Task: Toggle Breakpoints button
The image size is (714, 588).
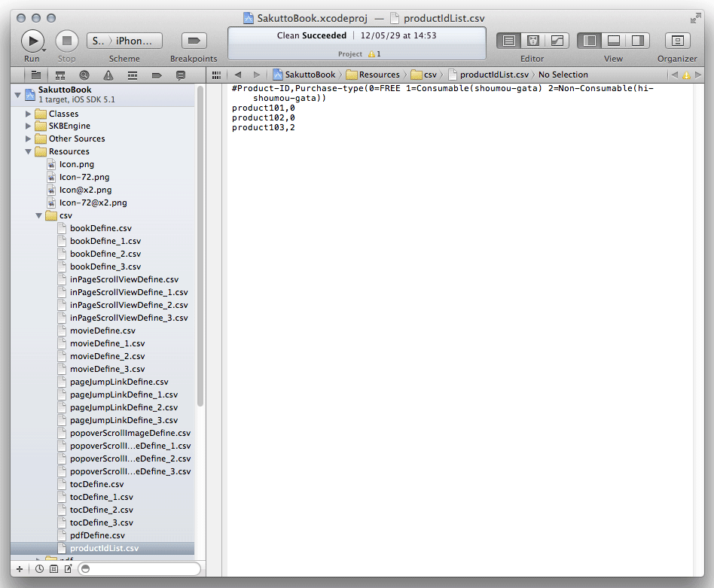Action: pyautogui.click(x=194, y=41)
